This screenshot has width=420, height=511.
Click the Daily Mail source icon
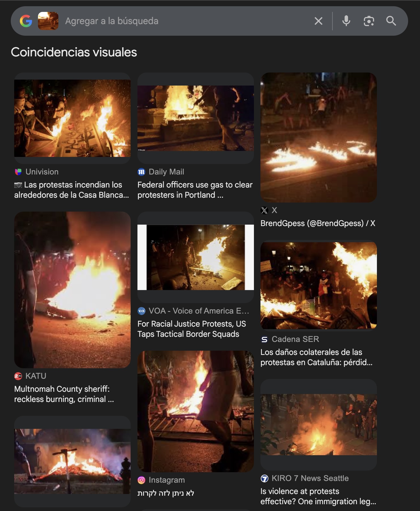pyautogui.click(x=141, y=172)
